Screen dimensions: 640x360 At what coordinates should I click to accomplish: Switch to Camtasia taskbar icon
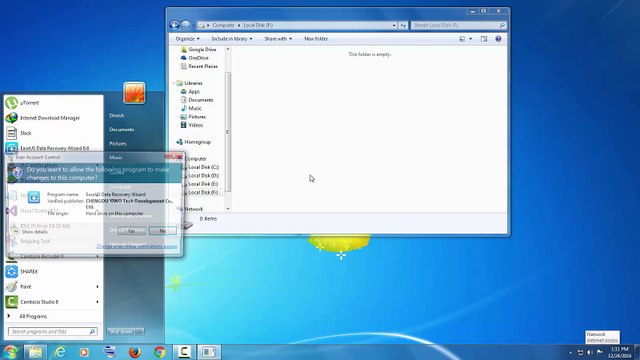(x=184, y=352)
